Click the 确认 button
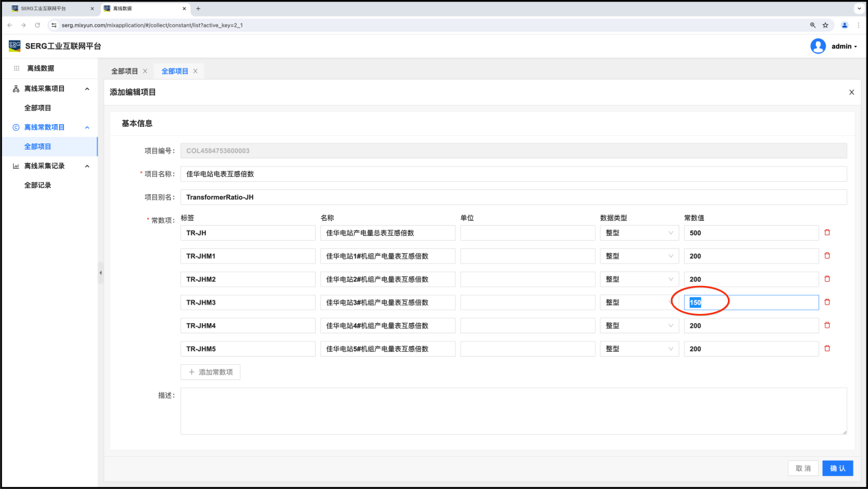 click(837, 468)
